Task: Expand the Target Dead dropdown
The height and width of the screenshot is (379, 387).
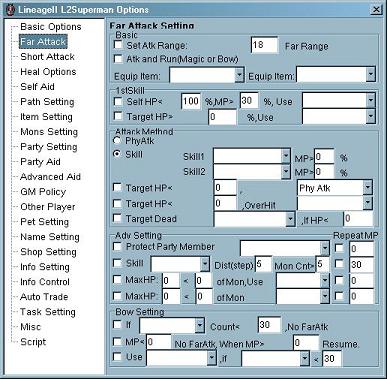Action: pyautogui.click(x=291, y=219)
